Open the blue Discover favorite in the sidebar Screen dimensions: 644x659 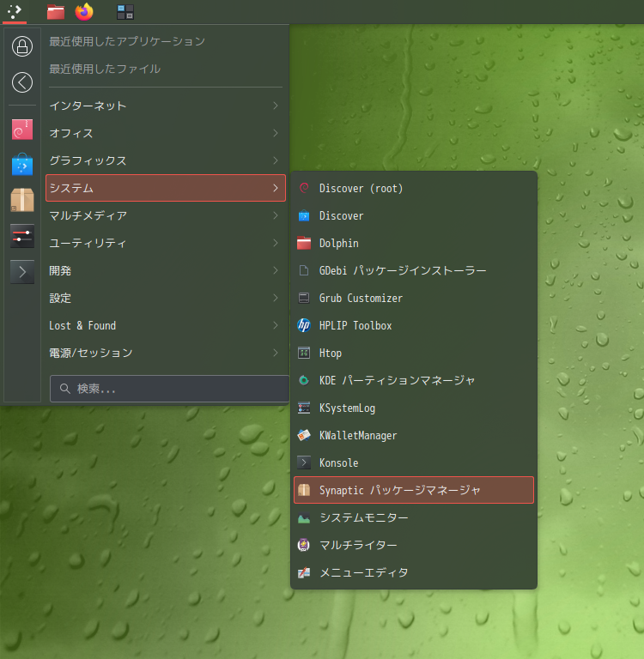(x=22, y=165)
